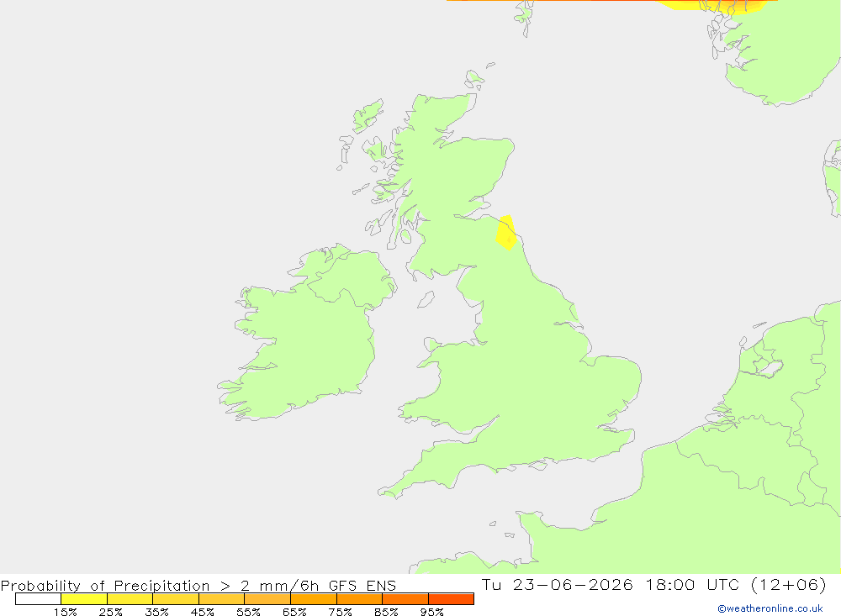This screenshot has width=841, height=616.
Task: Click the orange precipitation band at top edge
Action: tap(611, 3)
